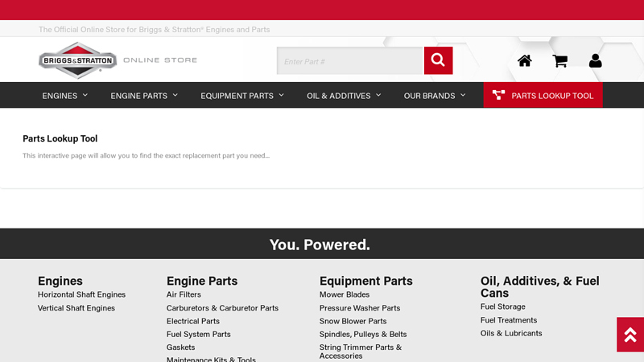Open String Trimmer Parts & Accessories link

[361, 352]
